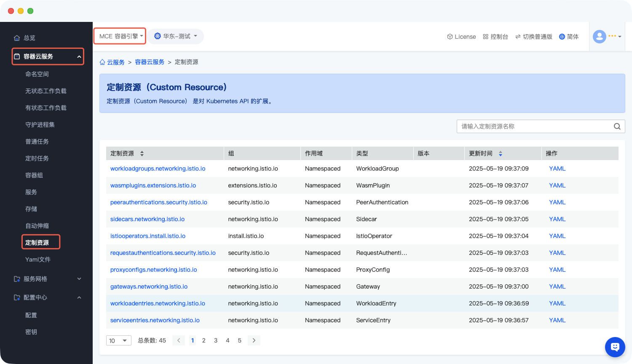The width and height of the screenshot is (632, 364).
Task: Sort by 定制资源 column arrows
Action: (x=142, y=153)
